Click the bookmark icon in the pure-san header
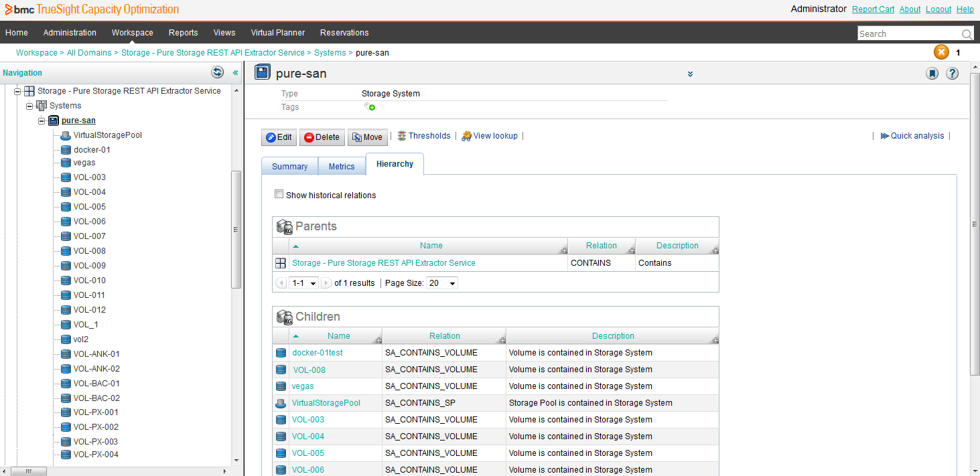Image resolution: width=980 pixels, height=476 pixels. tap(932, 74)
